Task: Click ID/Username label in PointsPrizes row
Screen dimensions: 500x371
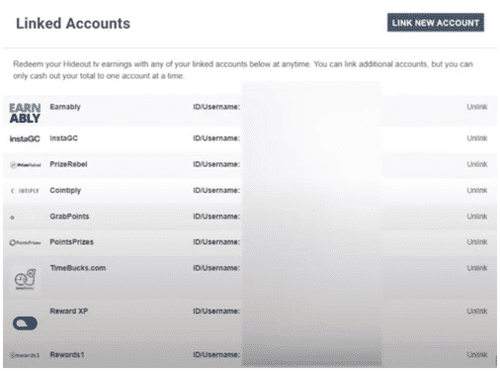Action: (x=216, y=242)
